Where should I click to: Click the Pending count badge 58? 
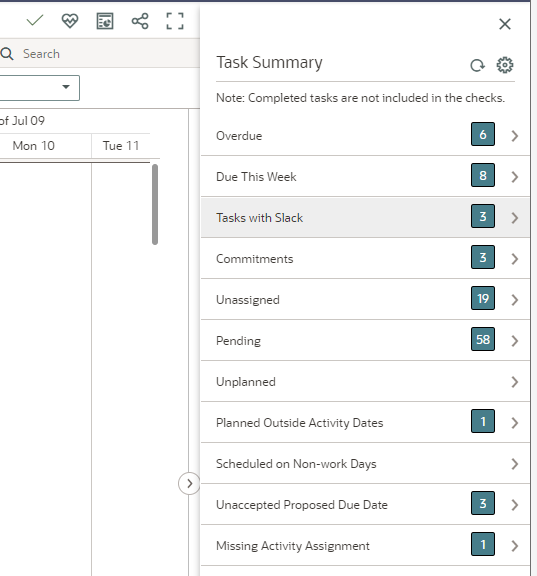click(x=483, y=339)
